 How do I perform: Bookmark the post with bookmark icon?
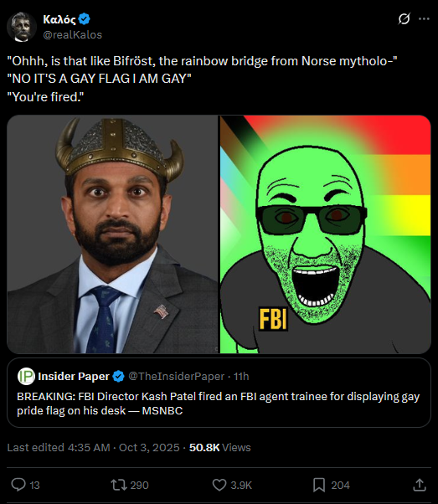pos(319,485)
